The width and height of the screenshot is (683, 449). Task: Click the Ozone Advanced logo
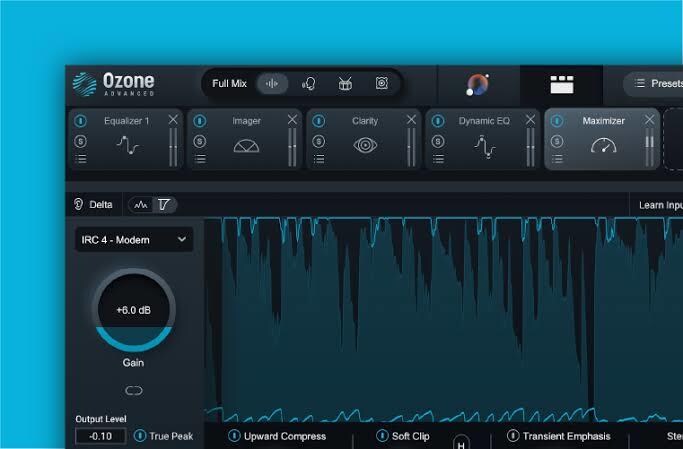pos(114,84)
